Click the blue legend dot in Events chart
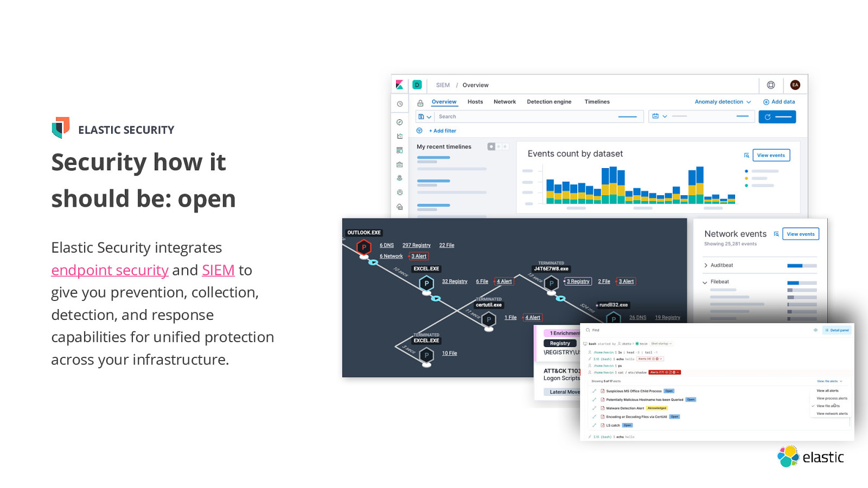868x488 pixels. 746,171
